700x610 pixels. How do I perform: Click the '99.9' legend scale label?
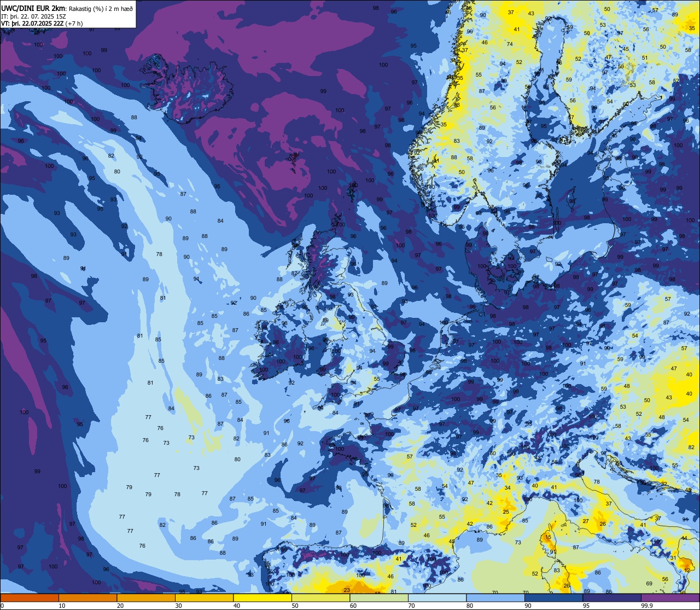click(x=647, y=606)
